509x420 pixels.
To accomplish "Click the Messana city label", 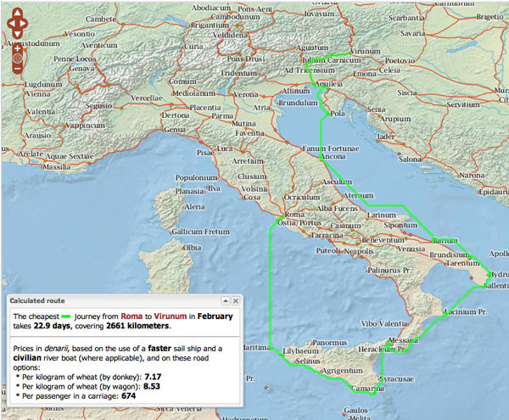I will click(403, 340).
